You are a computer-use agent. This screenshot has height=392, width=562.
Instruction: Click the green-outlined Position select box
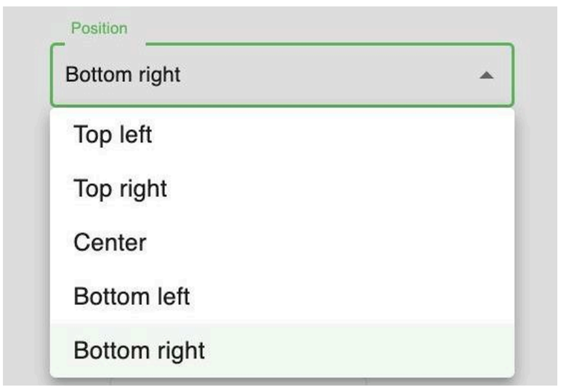tap(282, 75)
